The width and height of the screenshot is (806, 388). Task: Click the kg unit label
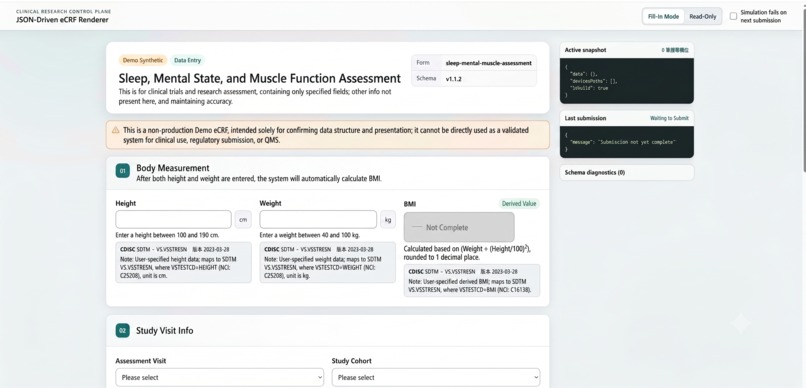coord(388,220)
